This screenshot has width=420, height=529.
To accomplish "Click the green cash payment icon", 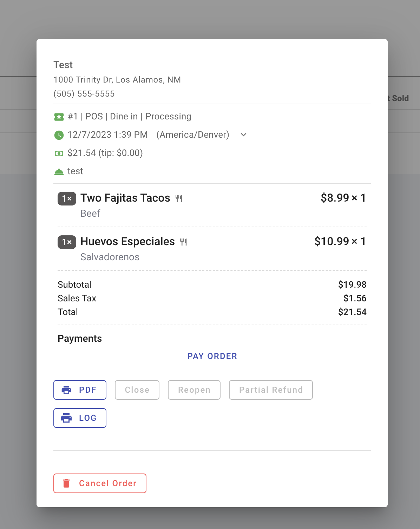I will pos(59,153).
